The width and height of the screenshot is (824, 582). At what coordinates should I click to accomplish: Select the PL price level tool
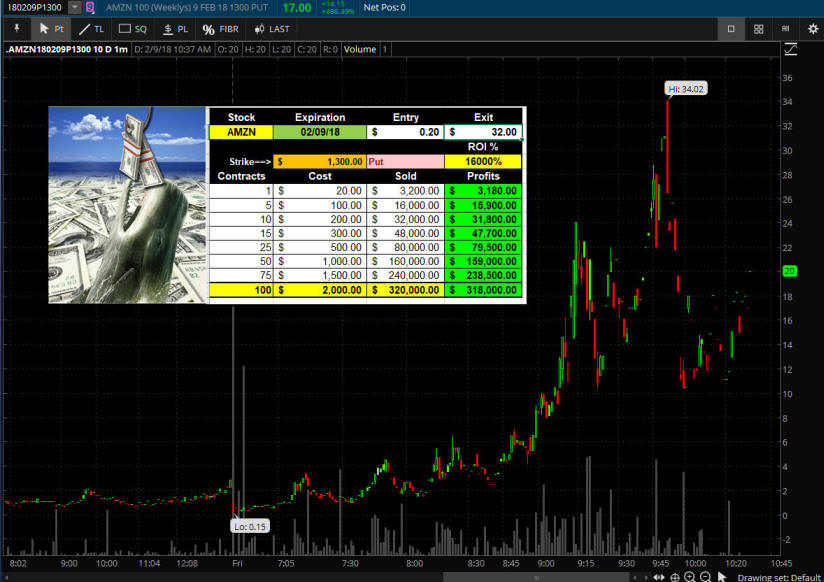(175, 29)
